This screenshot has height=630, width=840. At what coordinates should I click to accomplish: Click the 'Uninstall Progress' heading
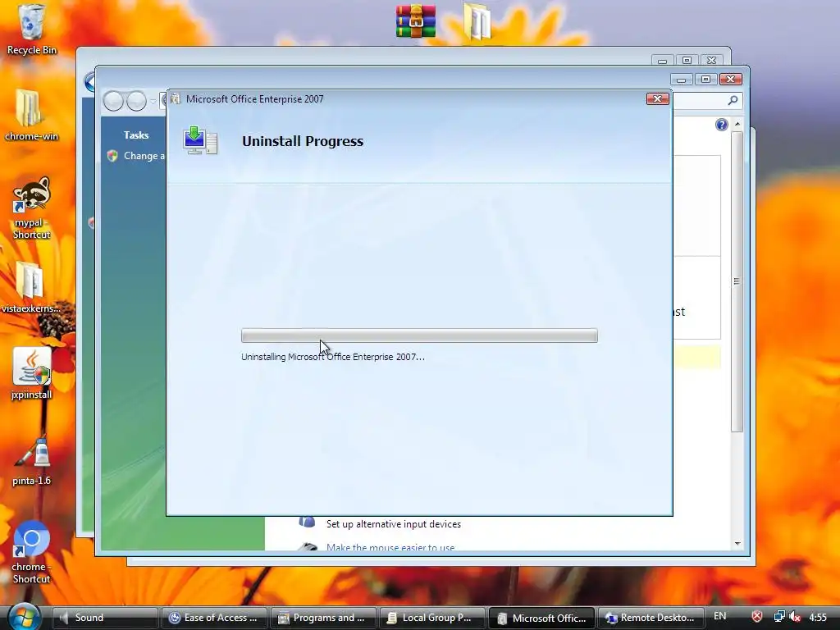pyautogui.click(x=303, y=141)
